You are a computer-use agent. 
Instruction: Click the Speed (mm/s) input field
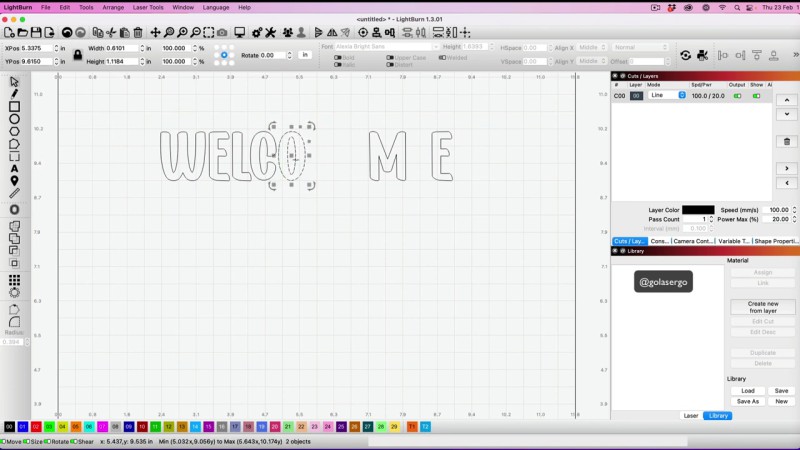point(777,210)
